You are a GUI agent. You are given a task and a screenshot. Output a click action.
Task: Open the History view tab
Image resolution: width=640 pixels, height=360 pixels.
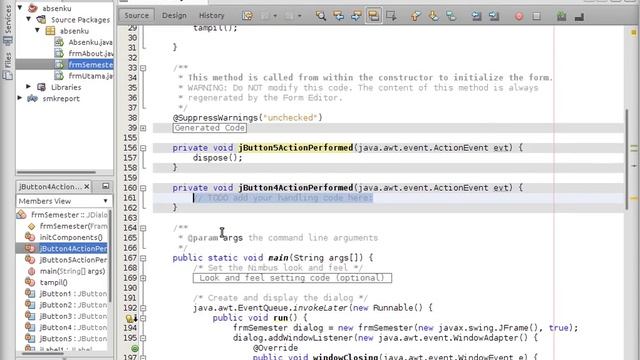point(211,16)
